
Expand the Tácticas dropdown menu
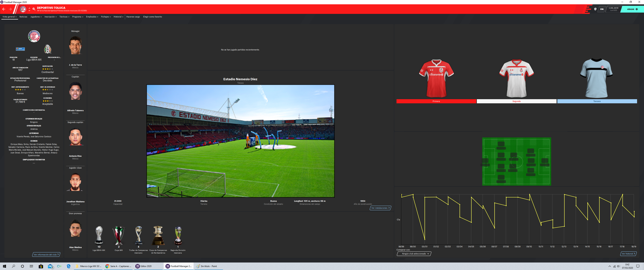[x=64, y=17]
